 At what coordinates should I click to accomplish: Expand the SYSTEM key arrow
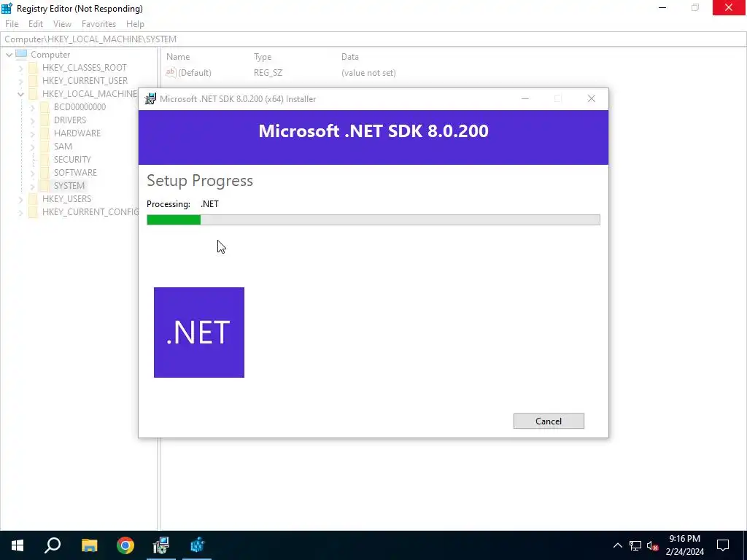pyautogui.click(x=32, y=186)
